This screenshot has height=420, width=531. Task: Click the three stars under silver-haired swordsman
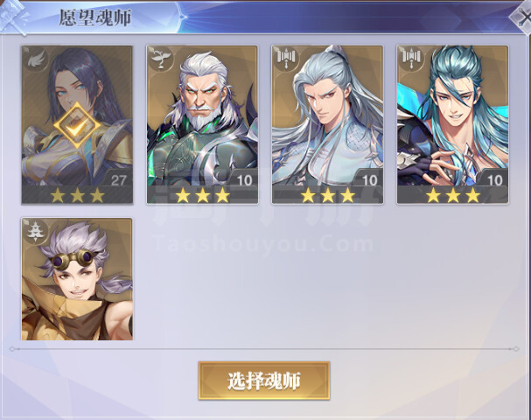point(328,195)
